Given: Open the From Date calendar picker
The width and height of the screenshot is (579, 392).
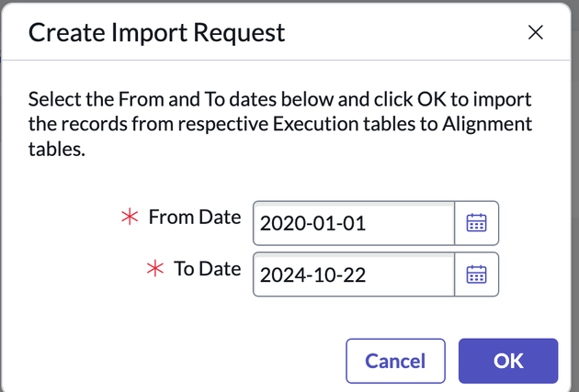Looking at the screenshot, I should (x=477, y=223).
